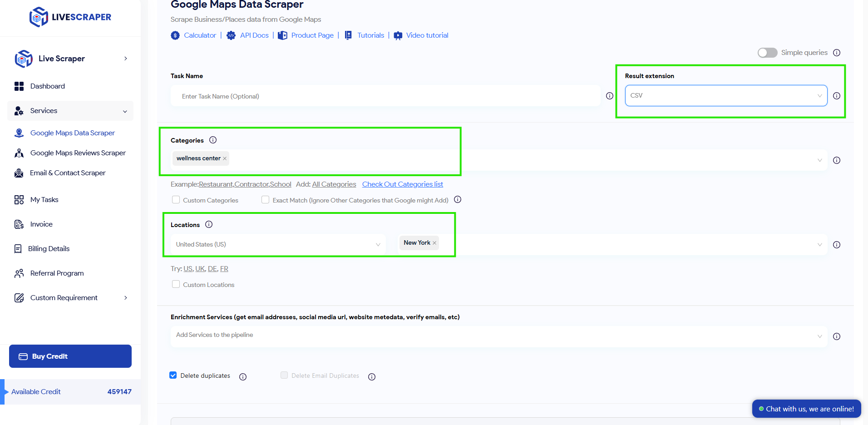Viewport: 868px width, 425px height.
Task: Open the Result extension CSV dropdown
Action: tap(726, 95)
